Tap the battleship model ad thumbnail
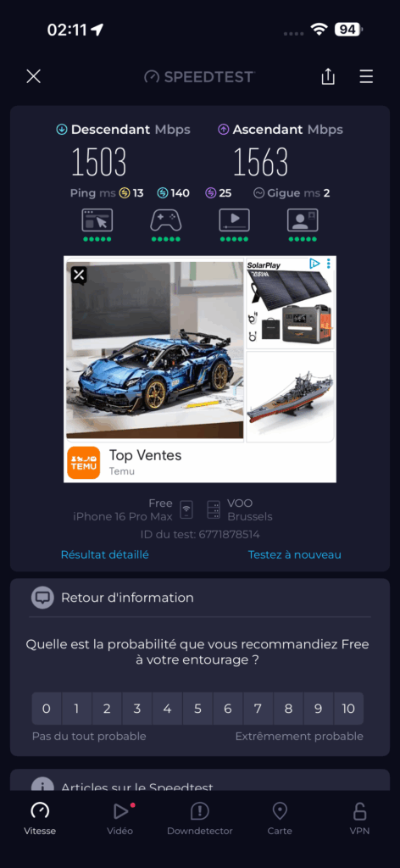Screen dimensions: 400x868 290,397
